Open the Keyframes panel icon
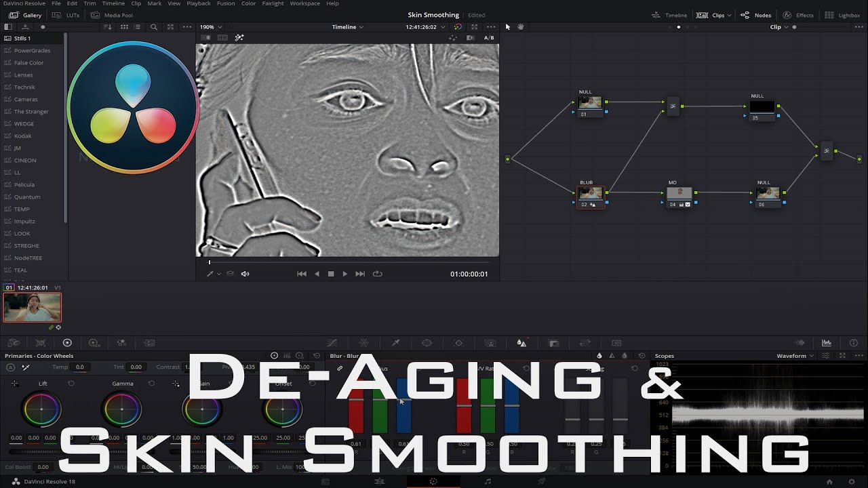 coord(800,343)
